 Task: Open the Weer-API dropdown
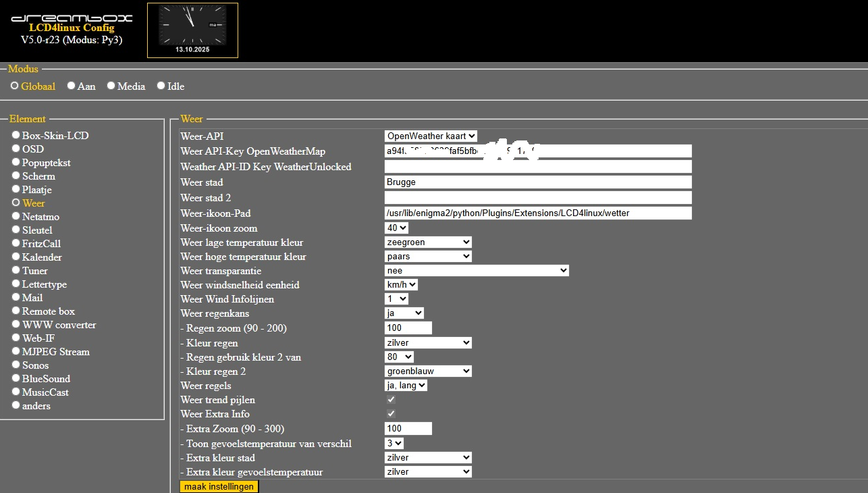(x=431, y=136)
